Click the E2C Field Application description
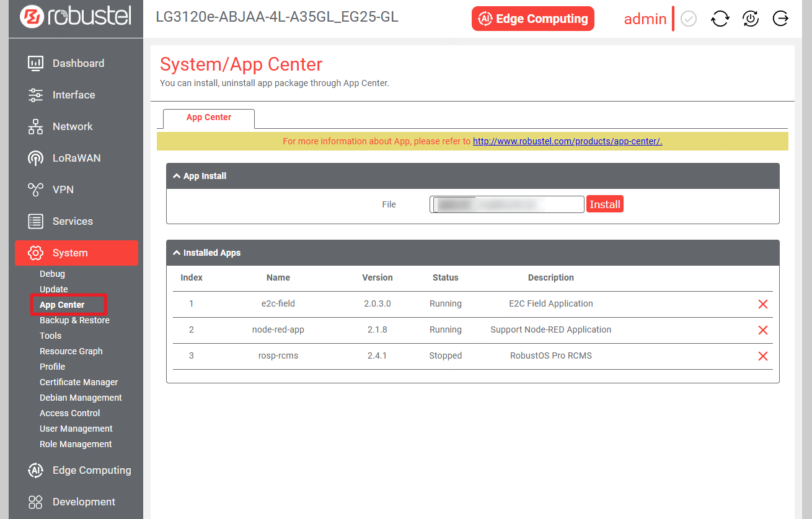The image size is (812, 519). 551,303
